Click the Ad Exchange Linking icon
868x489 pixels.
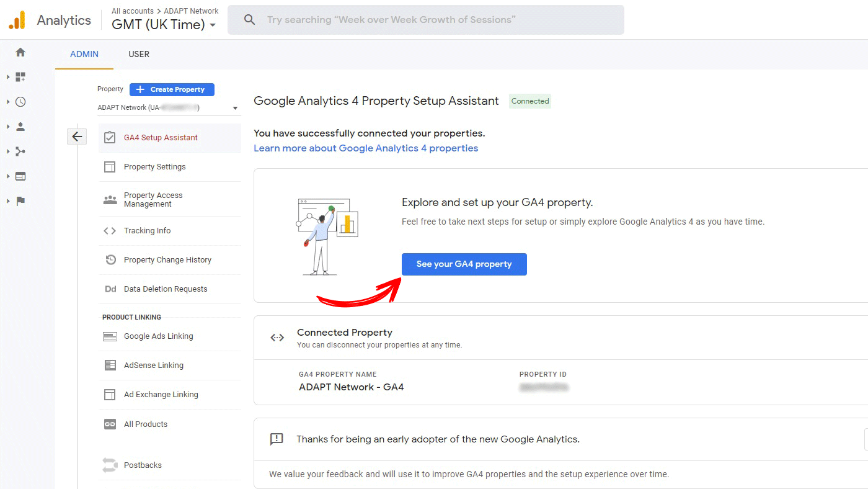point(110,395)
